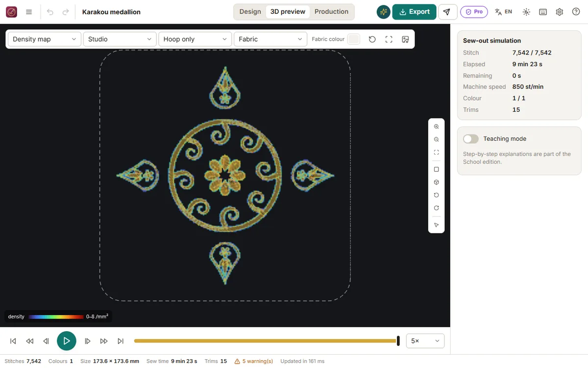Open the Hoop only dropdown
Image resolution: width=588 pixels, height=368 pixels.
(196, 39)
